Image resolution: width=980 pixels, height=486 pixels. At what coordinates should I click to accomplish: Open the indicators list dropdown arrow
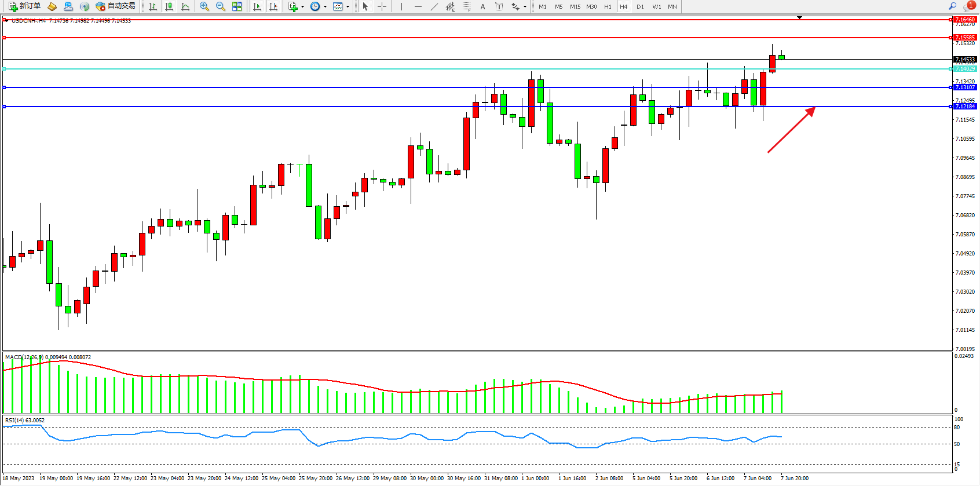(x=302, y=7)
